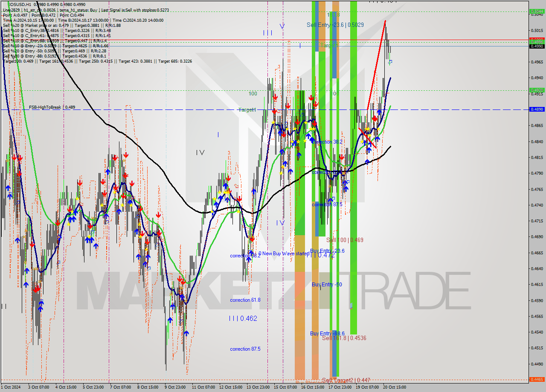Click the '19 Oct 07:00' date label
The width and height of the screenshot is (546, 392).
[367, 387]
